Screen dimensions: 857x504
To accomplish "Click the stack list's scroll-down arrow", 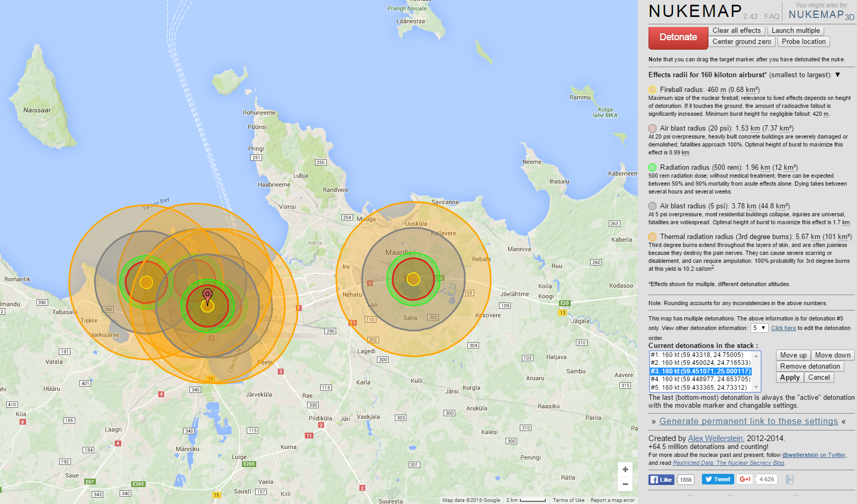I will [756, 388].
